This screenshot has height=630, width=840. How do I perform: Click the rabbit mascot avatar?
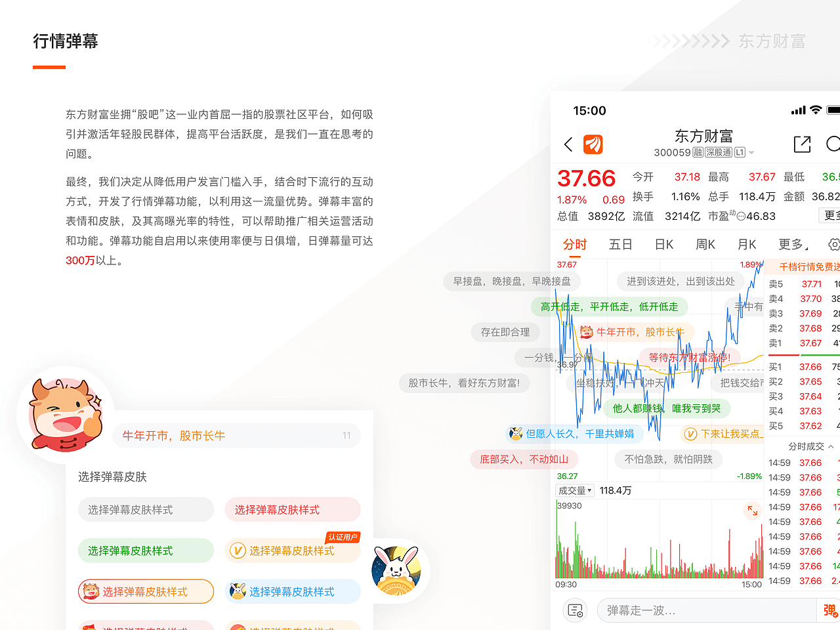(x=396, y=570)
